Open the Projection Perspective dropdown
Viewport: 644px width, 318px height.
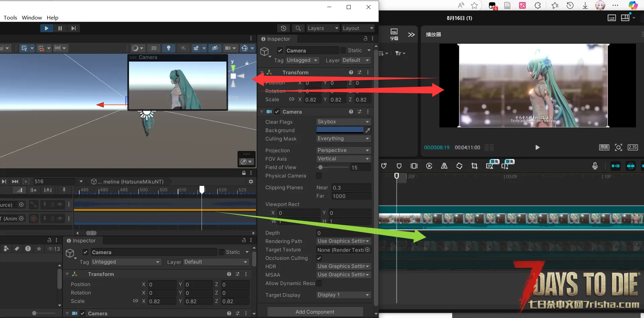point(343,150)
